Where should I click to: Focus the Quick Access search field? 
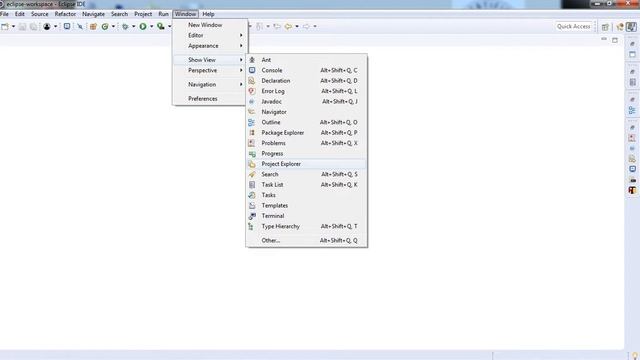[x=573, y=27]
